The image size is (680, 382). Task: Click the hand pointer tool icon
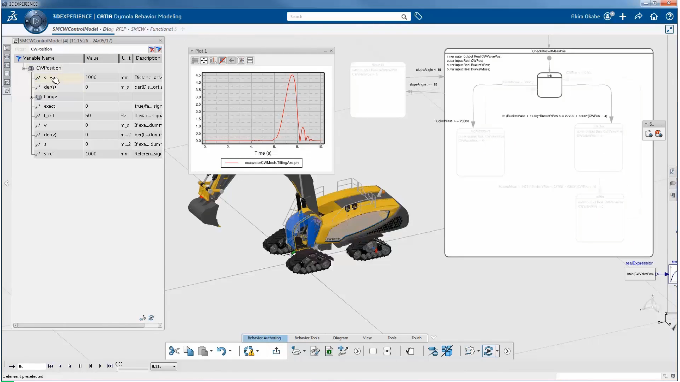coord(410,351)
